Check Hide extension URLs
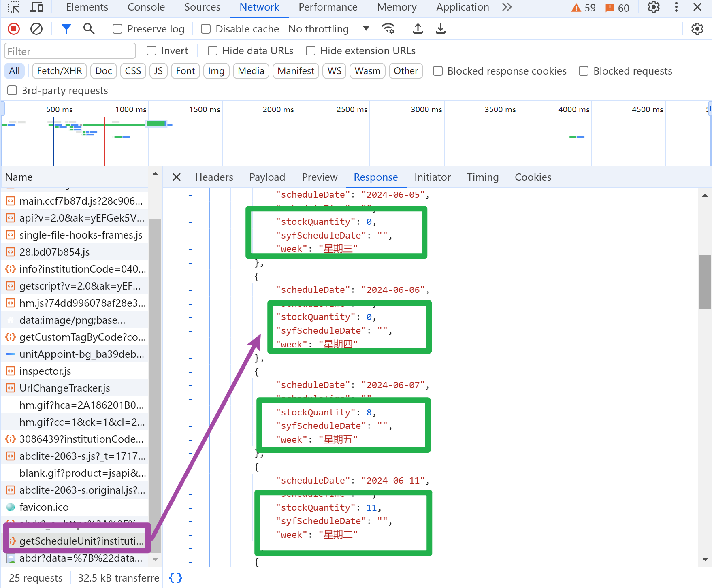 pos(311,51)
